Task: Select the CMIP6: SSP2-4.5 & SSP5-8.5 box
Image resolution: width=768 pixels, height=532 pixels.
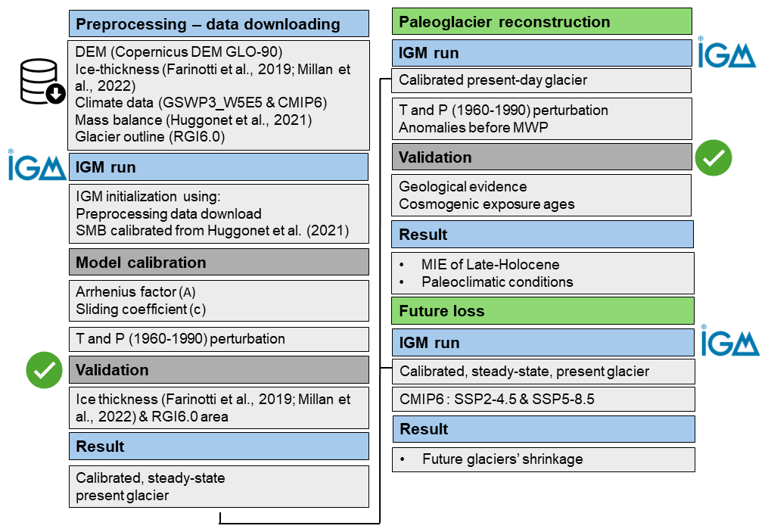Action: [x=542, y=399]
